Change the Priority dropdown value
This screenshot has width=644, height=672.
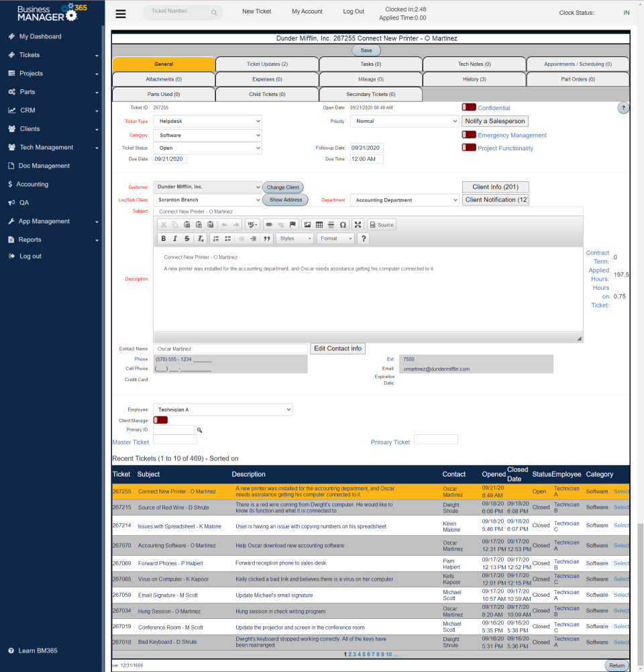click(x=404, y=121)
